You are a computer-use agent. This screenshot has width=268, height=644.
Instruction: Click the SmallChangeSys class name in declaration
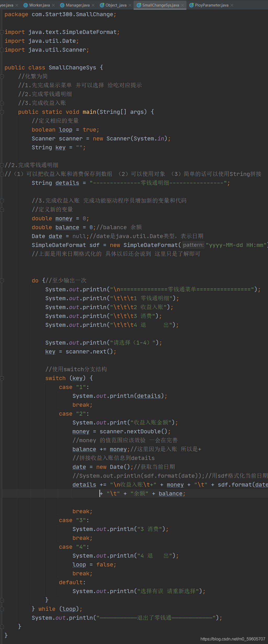(x=72, y=68)
